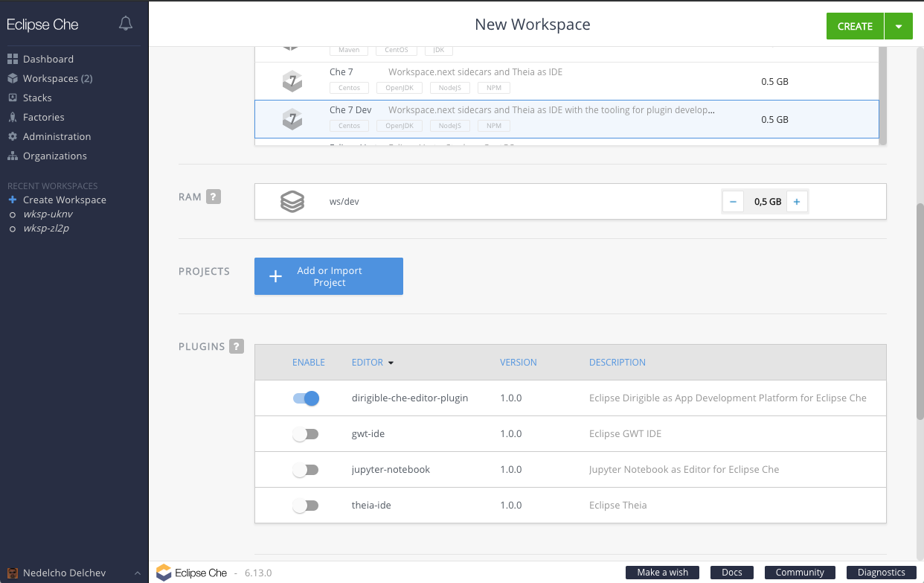
Task: Click the 6.13.0 version number in footer
Action: [x=258, y=573]
